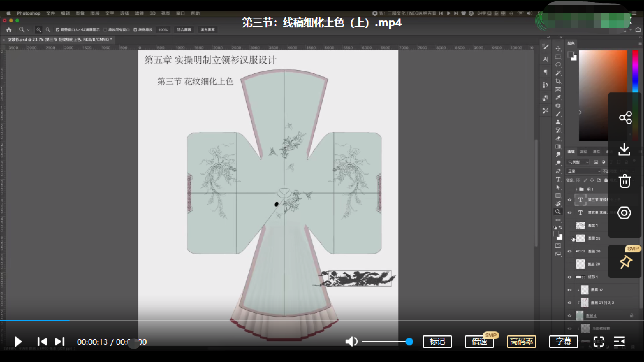Viewport: 644px width, 362px height.
Task: Toggle visibility of layer 图层 26
Action: click(x=569, y=251)
